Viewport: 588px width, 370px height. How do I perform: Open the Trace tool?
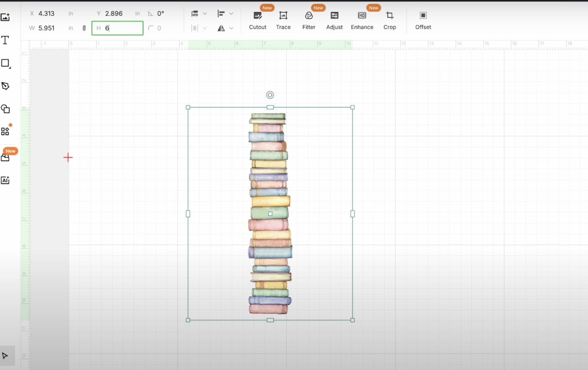pos(283,20)
